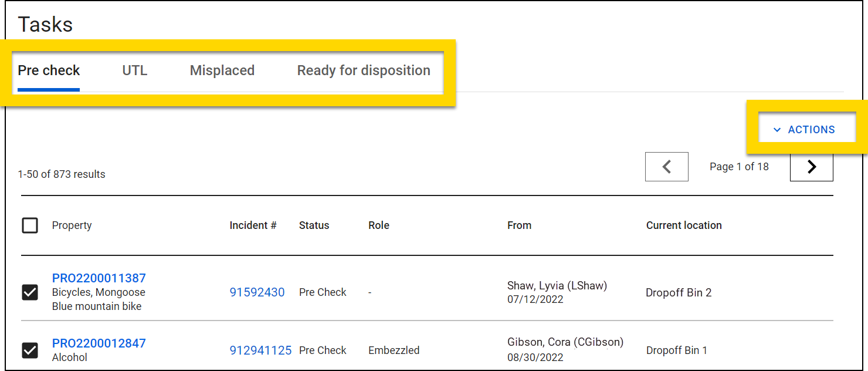Viewport: 868px width, 371px height.
Task: Click the Property column header
Action: [x=72, y=225]
